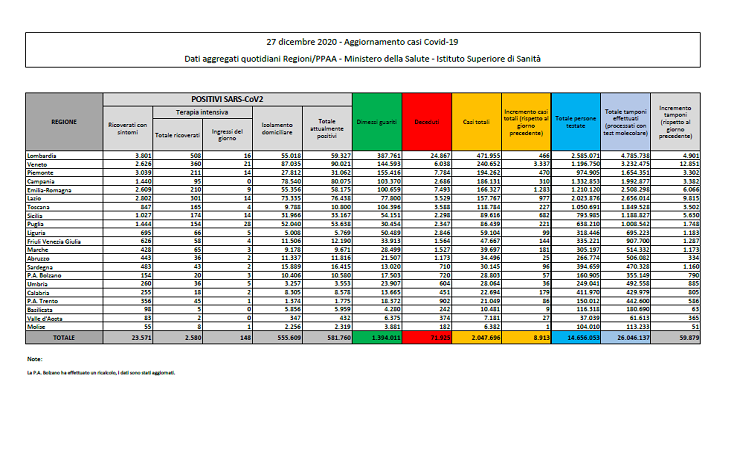This screenshot has width=740, height=450.
Task: Click the 'Lombardia' region row label
Action: click(42, 157)
